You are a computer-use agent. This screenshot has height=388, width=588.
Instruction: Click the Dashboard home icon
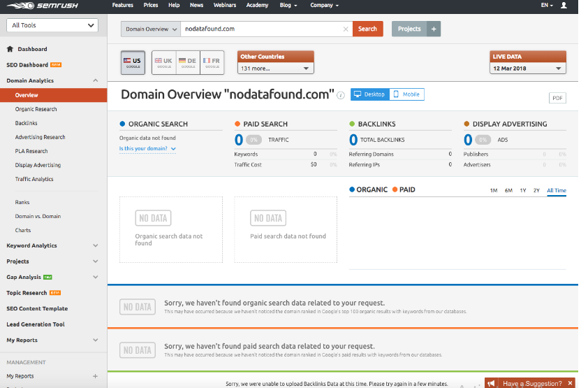coord(10,49)
